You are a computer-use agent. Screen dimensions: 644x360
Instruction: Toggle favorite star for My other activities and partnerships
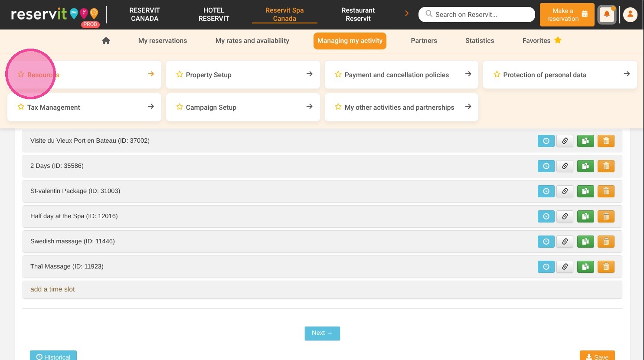click(x=338, y=107)
